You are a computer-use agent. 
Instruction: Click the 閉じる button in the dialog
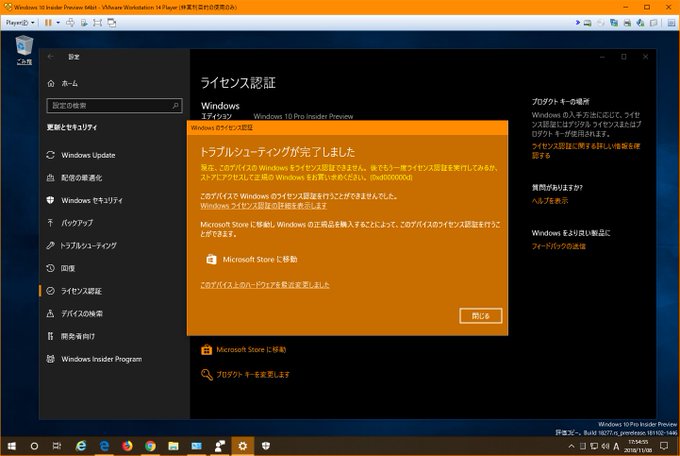pos(481,316)
